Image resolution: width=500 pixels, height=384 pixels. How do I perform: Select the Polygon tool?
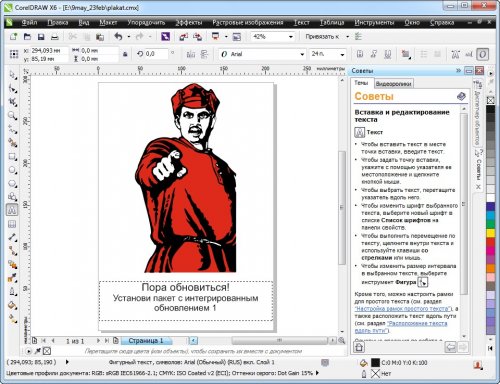pyautogui.click(x=13, y=184)
